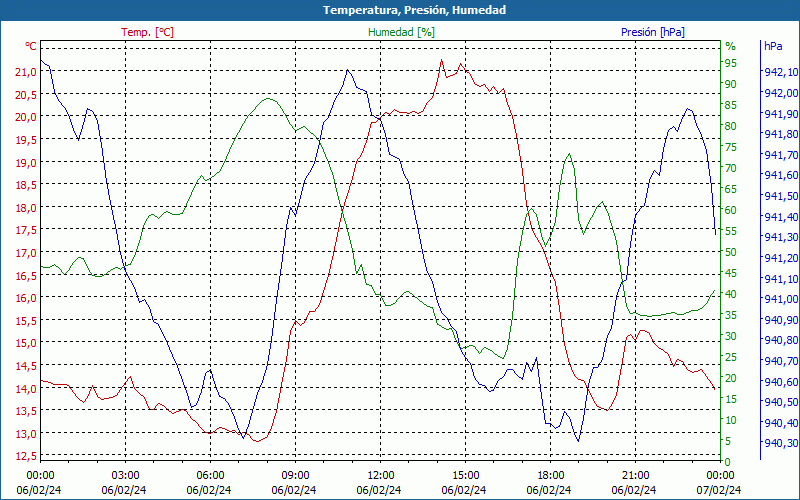Screen dimensions: 800x500
Task: Click temperature axis value '17,0'
Action: pos(26,253)
